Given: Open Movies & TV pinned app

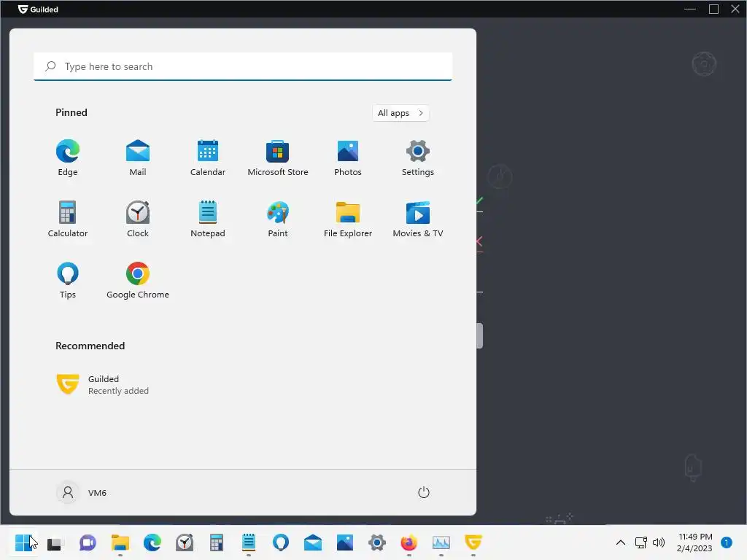Looking at the screenshot, I should tap(418, 219).
